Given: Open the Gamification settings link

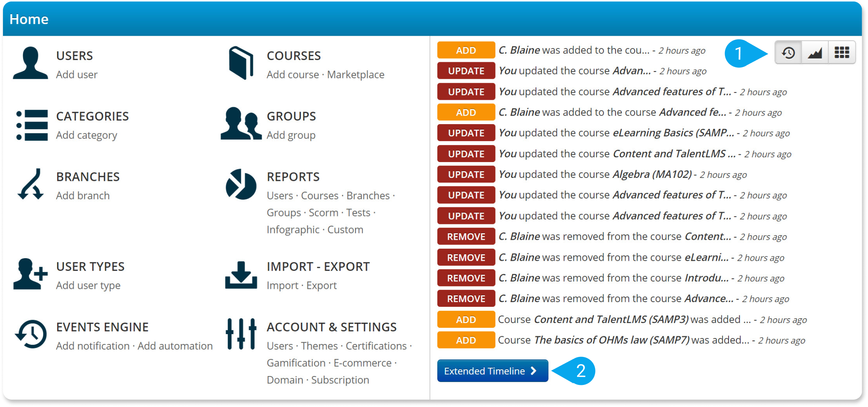Looking at the screenshot, I should coord(296,363).
